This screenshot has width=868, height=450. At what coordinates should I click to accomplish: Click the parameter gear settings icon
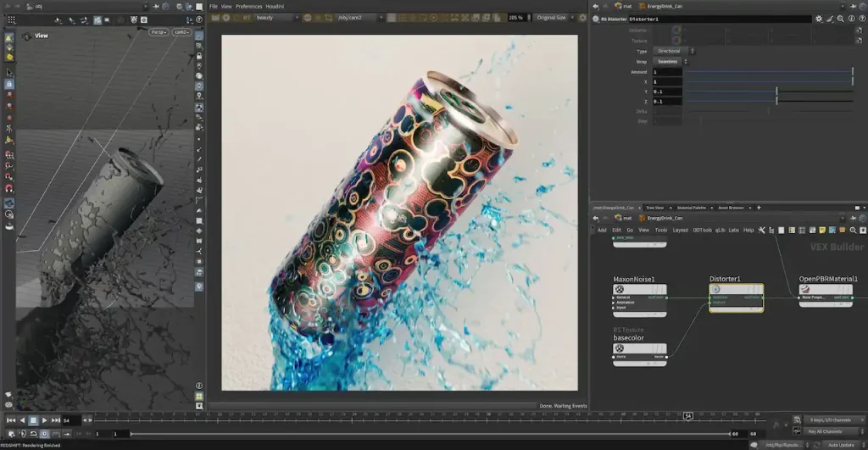tap(819, 19)
